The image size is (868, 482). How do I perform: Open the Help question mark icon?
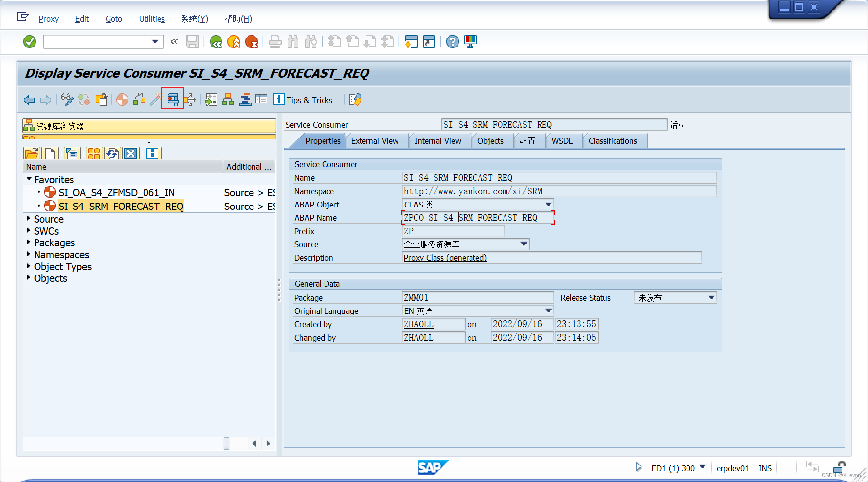pyautogui.click(x=452, y=42)
